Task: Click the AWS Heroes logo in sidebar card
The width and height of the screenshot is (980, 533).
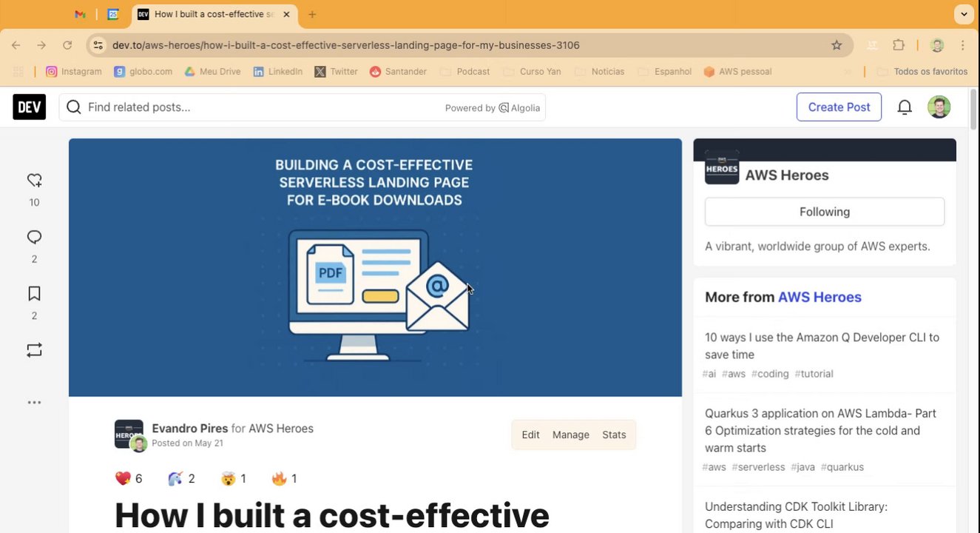Action: click(x=722, y=167)
